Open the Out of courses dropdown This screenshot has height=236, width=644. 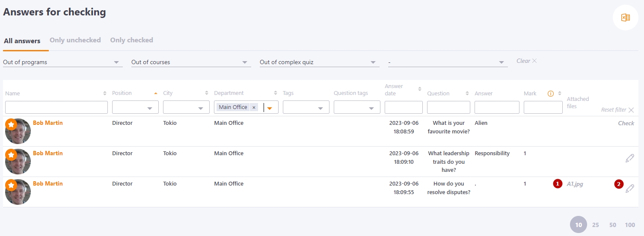tap(191, 62)
